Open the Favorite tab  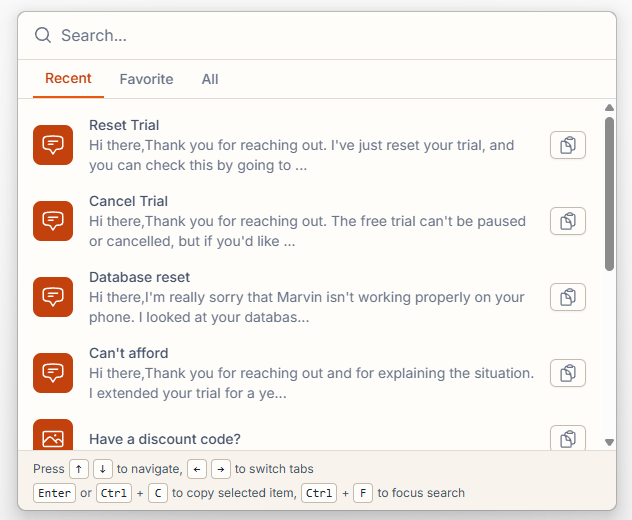tap(146, 79)
